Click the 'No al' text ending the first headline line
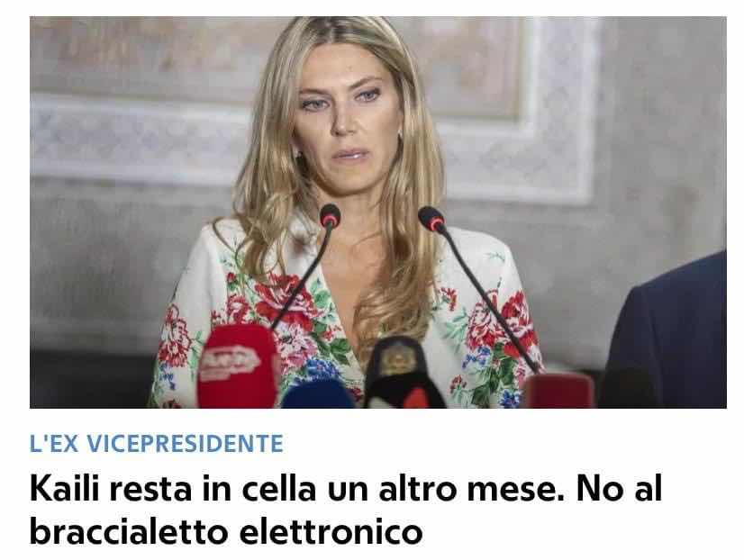 click(x=619, y=488)
